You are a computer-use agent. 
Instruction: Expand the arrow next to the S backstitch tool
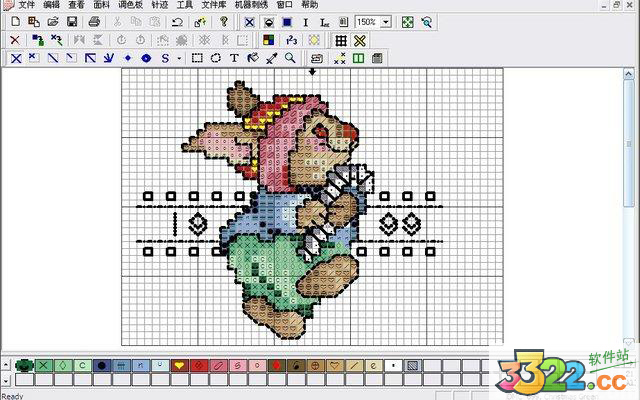[179, 58]
